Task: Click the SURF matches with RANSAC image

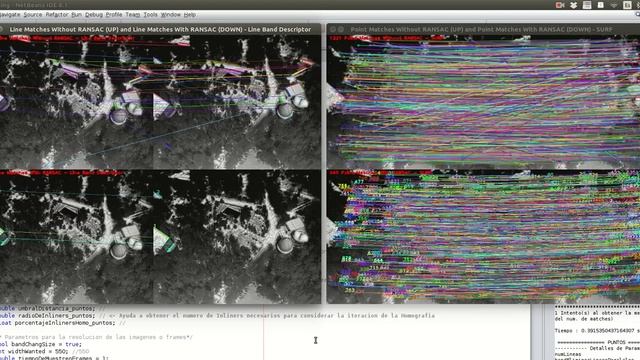Action: coord(484,237)
